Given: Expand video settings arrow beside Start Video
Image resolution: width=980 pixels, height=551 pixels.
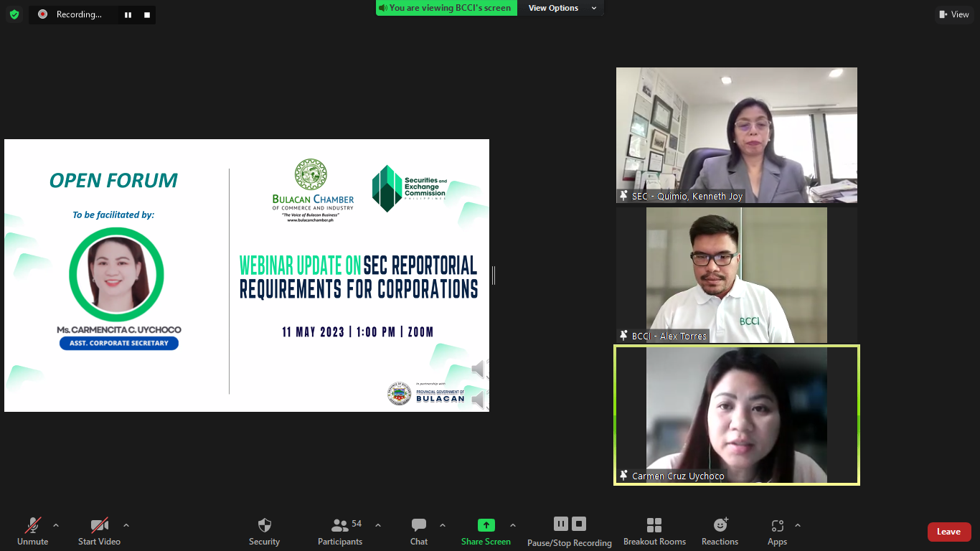Looking at the screenshot, I should coord(126,525).
